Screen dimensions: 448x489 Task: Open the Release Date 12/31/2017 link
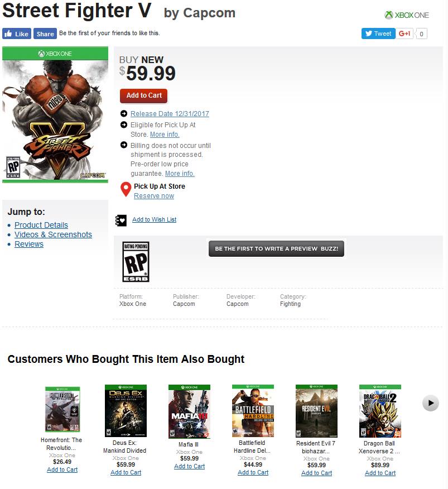click(170, 114)
